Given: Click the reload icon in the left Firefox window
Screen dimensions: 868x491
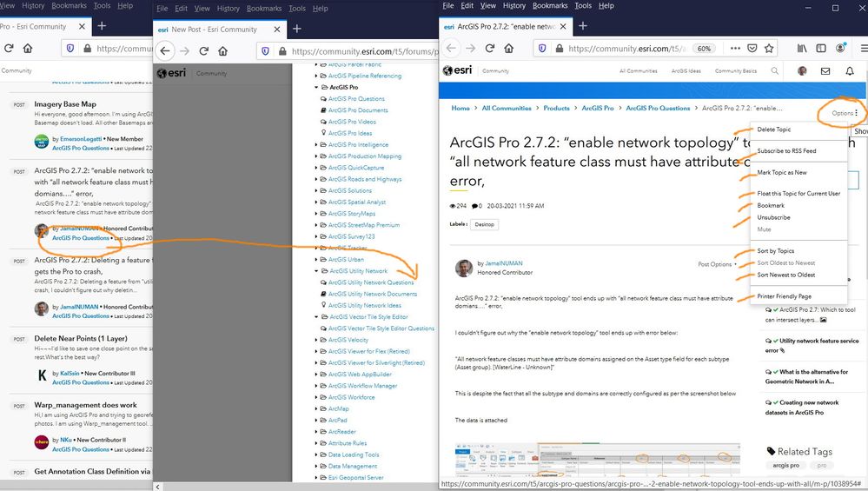Looking at the screenshot, I should (x=9, y=48).
